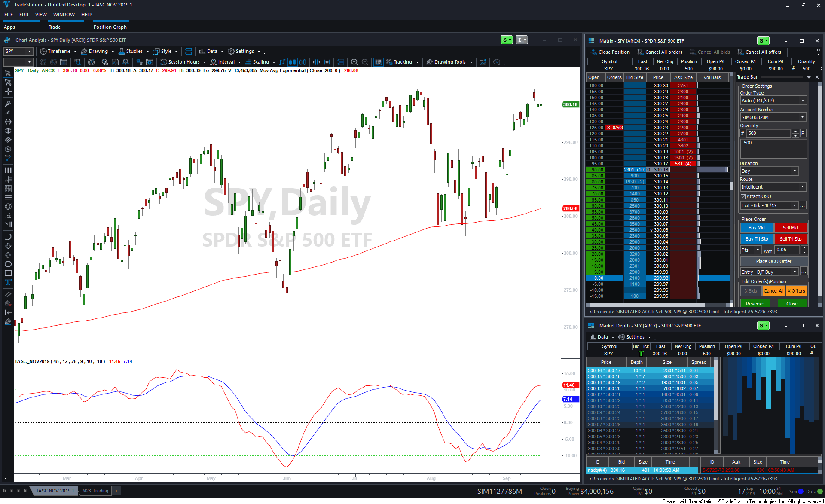
Task: Select the up arrow marker tool
Action: click(x=8, y=255)
